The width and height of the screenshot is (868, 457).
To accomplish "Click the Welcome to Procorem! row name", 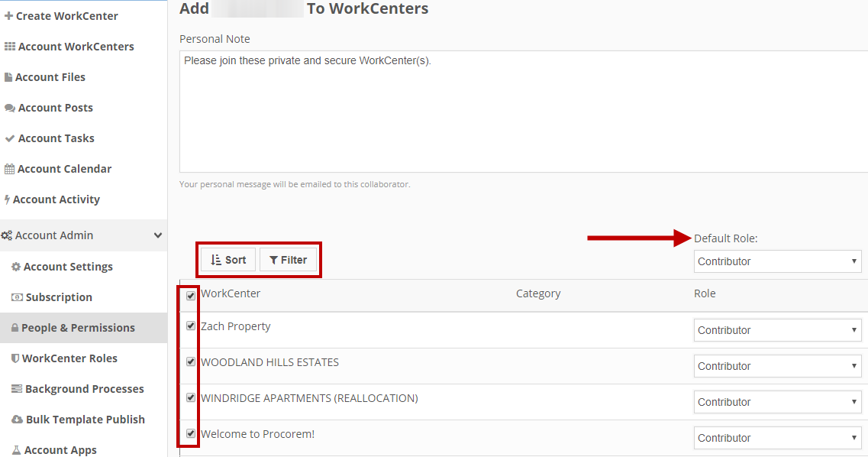I will pos(257,434).
